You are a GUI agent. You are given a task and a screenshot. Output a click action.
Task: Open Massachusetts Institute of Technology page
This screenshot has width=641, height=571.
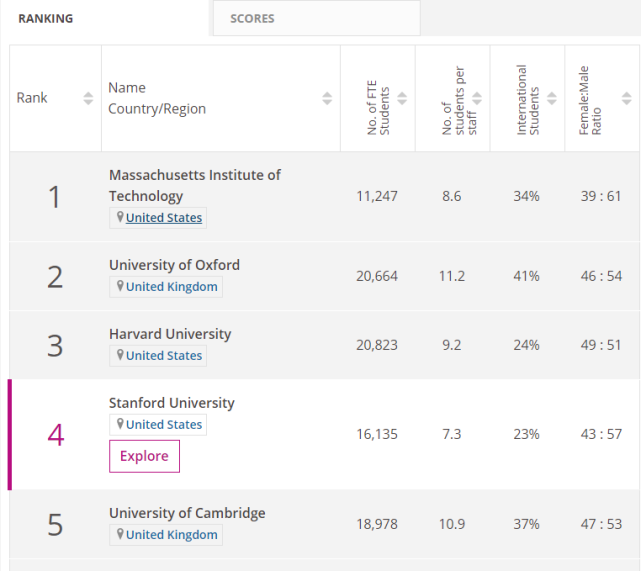(194, 185)
